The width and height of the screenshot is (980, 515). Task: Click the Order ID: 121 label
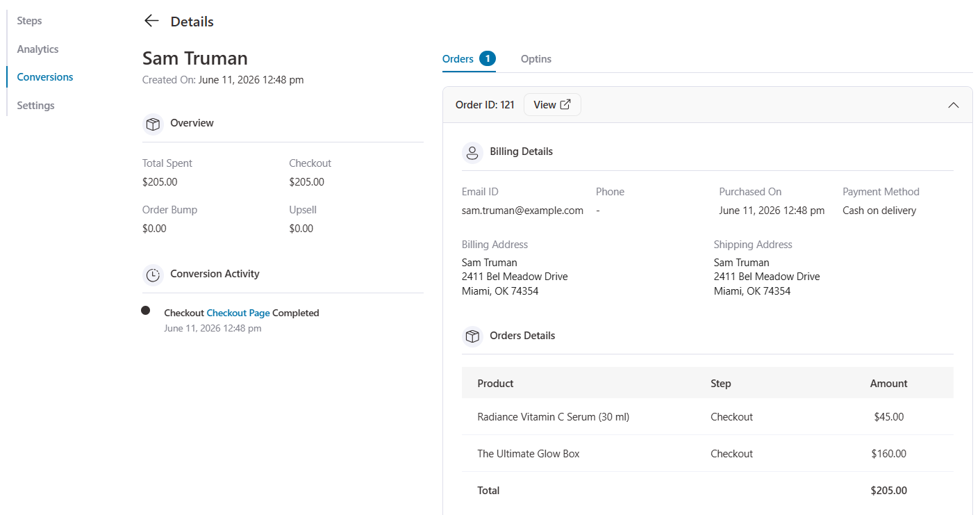pos(485,105)
